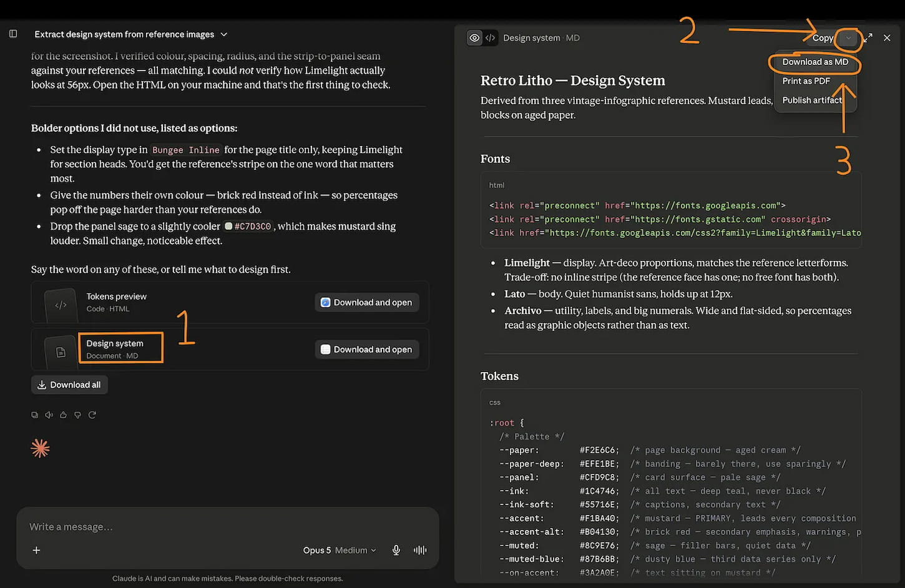905x588 pixels.
Task: Click the 'Retro Litho — Design System' heading
Action: 573,81
